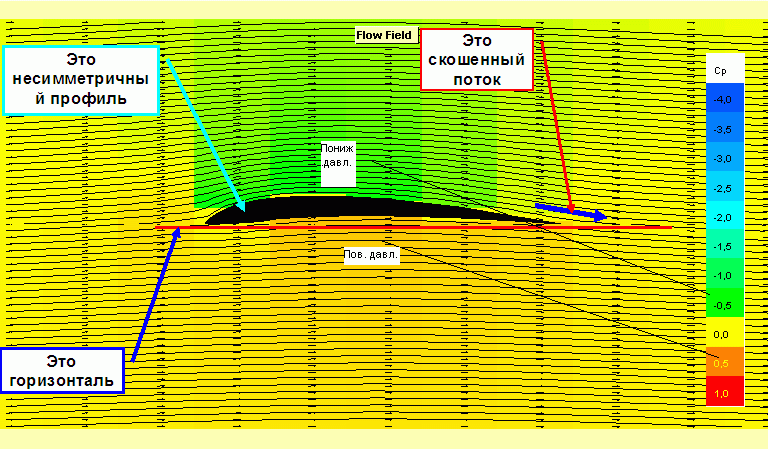
Task: Pick the -4,0 dark blue legend swatch
Action: point(720,100)
